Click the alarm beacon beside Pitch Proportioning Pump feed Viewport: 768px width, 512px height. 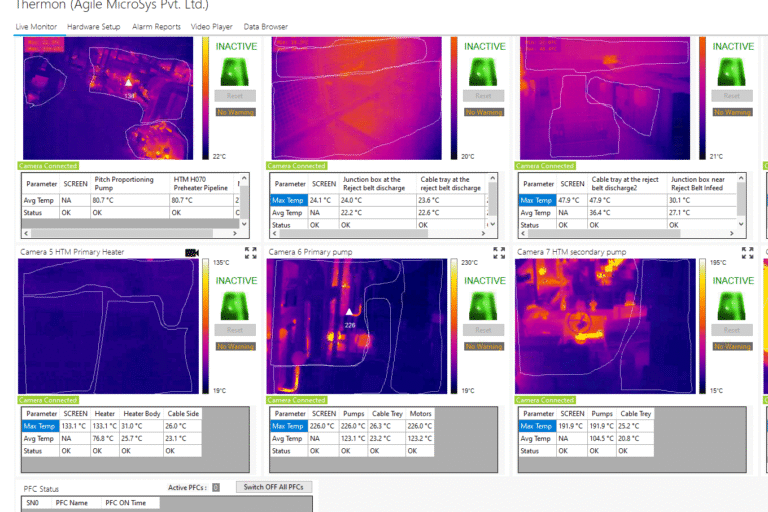[235, 72]
